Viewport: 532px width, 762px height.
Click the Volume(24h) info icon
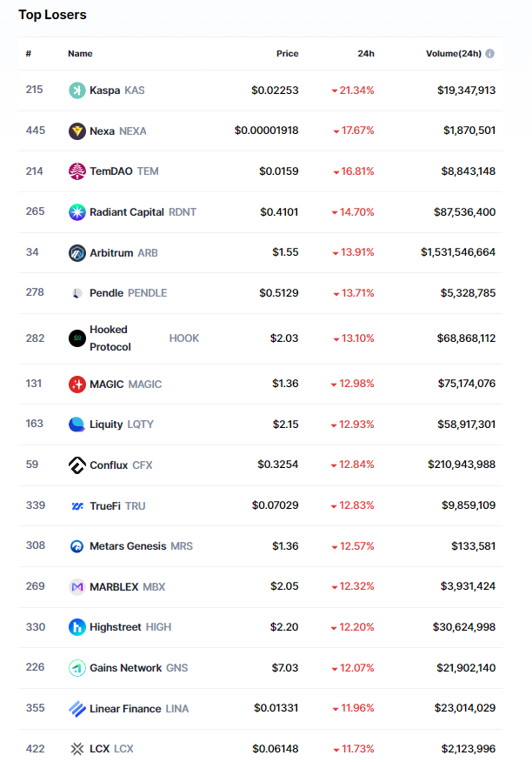coord(490,54)
